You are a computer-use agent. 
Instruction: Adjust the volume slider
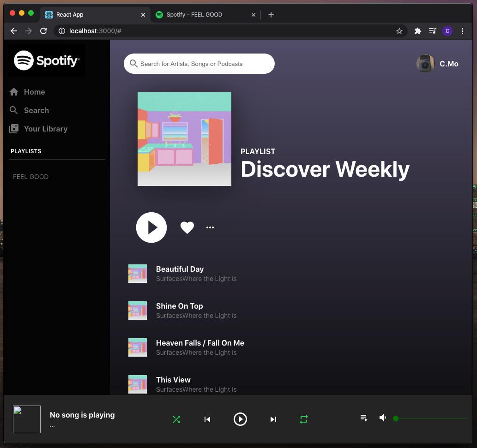(x=430, y=418)
